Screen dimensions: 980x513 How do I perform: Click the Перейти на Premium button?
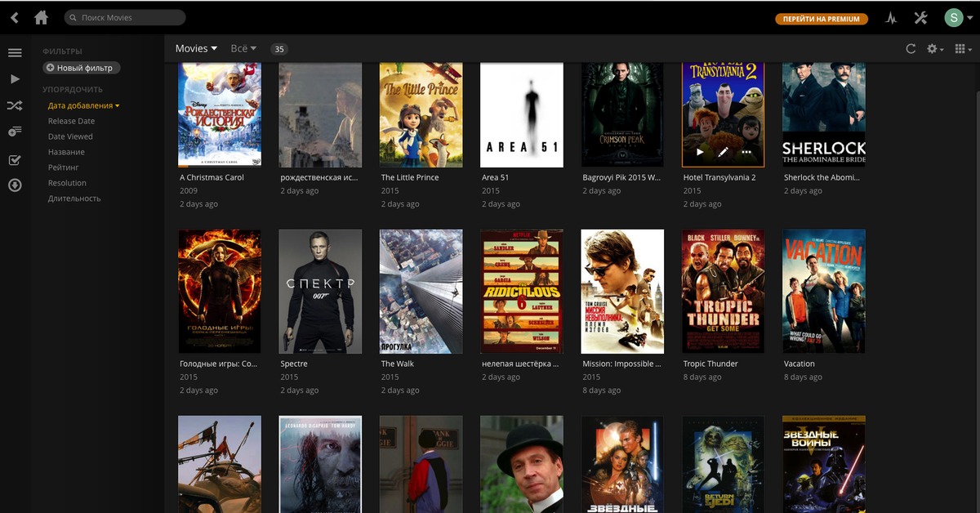pyautogui.click(x=821, y=19)
